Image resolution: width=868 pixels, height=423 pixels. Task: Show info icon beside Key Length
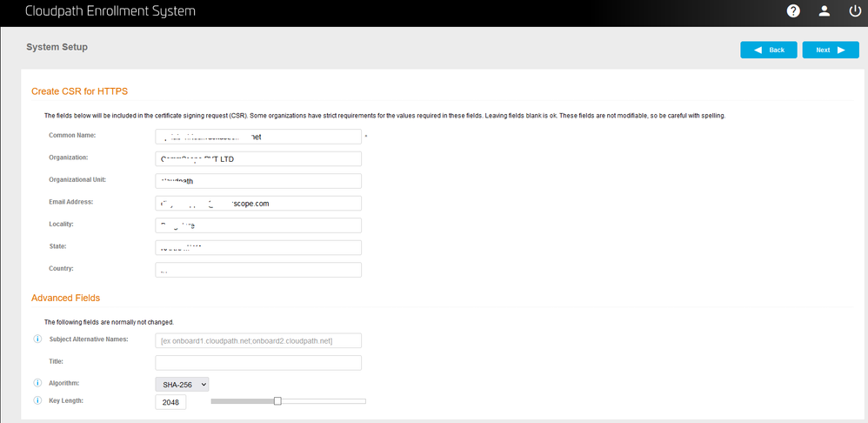pyautogui.click(x=37, y=400)
